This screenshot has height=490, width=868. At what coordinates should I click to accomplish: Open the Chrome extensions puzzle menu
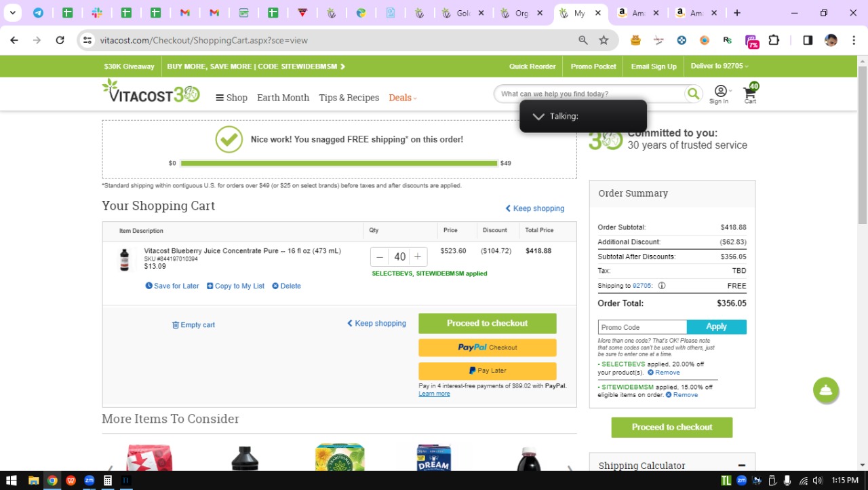pos(774,40)
